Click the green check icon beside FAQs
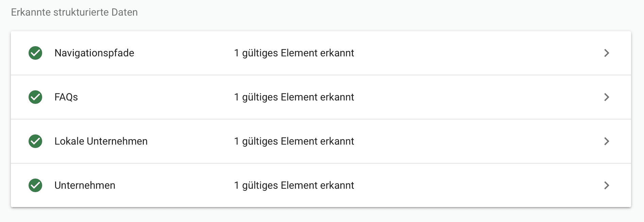The width and height of the screenshot is (644, 222). tap(35, 97)
